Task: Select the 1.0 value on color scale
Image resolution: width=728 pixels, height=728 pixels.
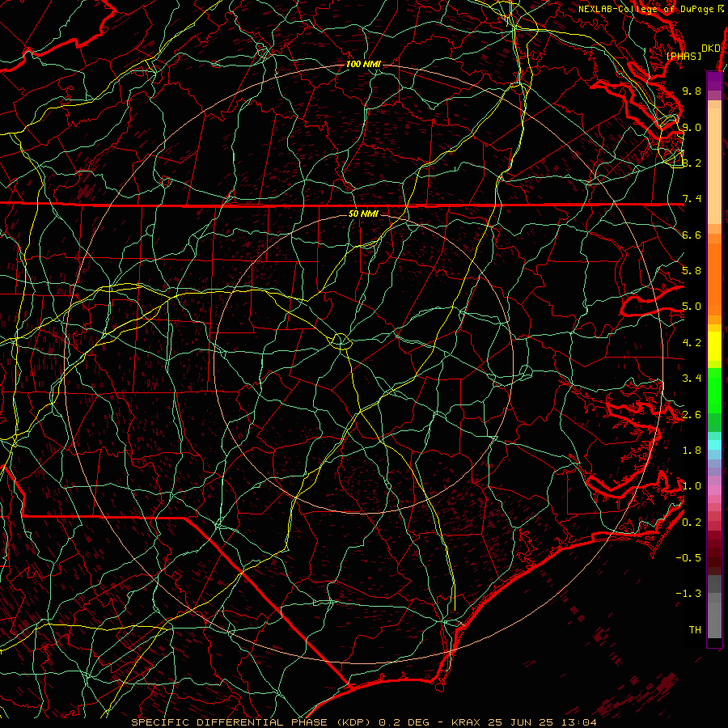Action: click(x=692, y=486)
